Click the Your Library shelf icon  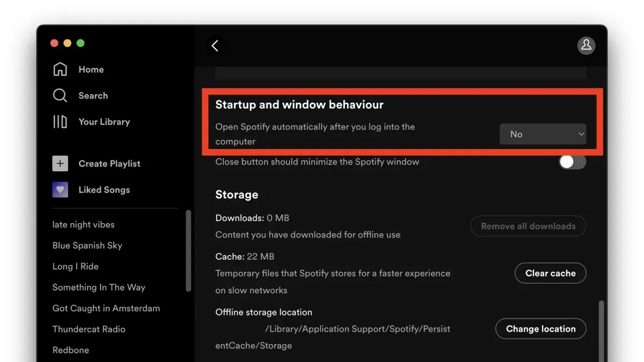[x=60, y=122]
